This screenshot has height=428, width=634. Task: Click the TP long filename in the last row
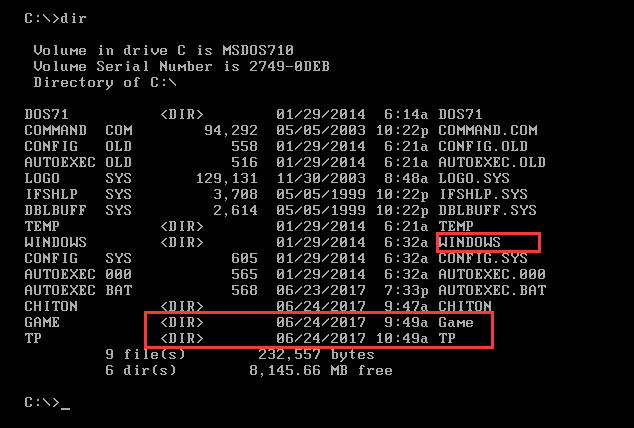tap(447, 338)
